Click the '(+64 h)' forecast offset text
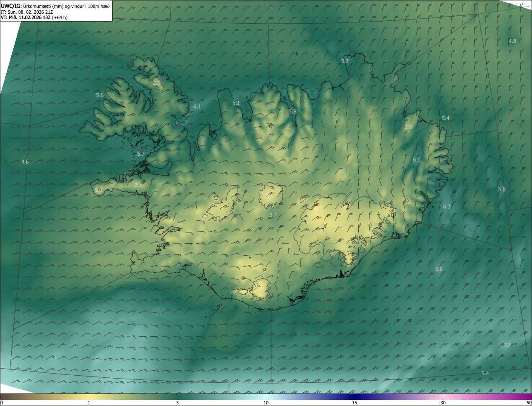 [60, 17]
